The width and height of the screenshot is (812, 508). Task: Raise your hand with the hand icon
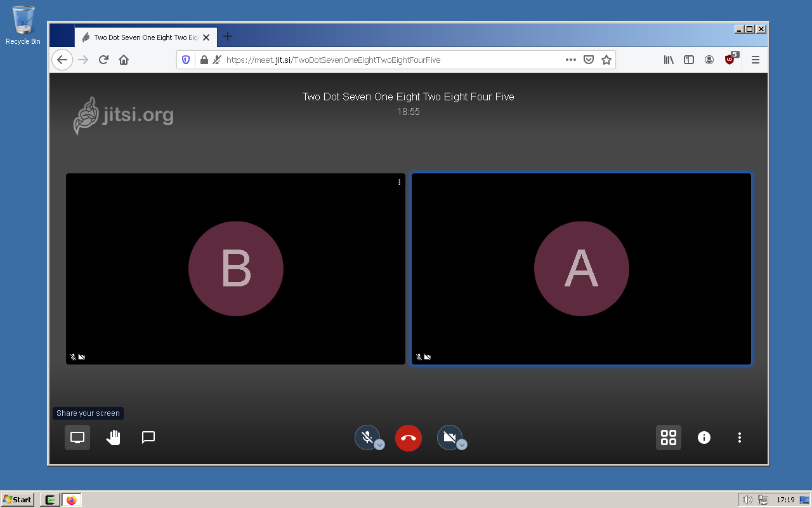point(113,438)
